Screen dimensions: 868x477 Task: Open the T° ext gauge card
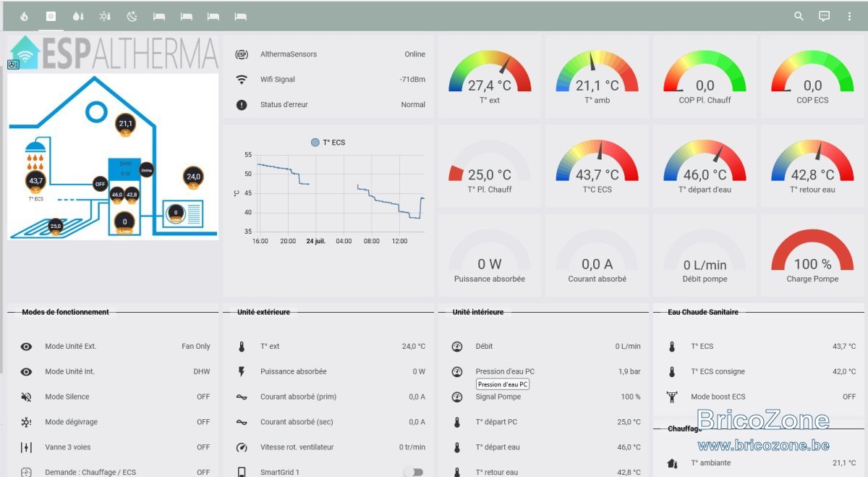point(490,77)
